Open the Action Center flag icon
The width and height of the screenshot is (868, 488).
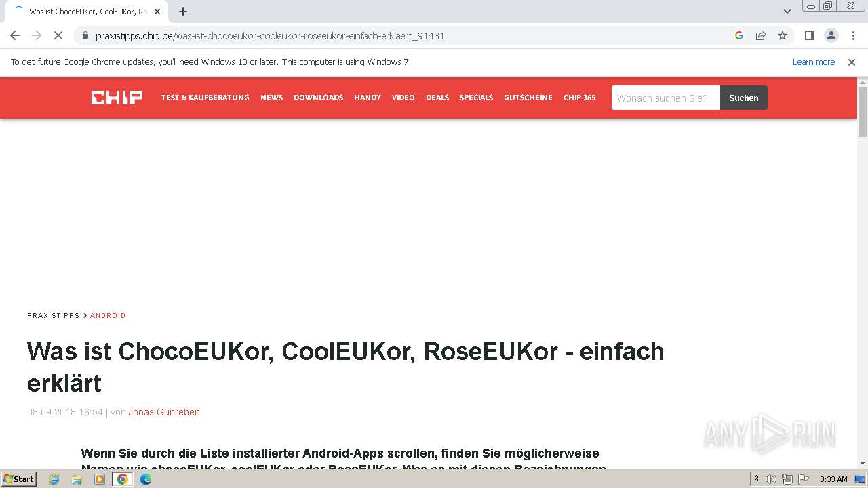pos(803,479)
